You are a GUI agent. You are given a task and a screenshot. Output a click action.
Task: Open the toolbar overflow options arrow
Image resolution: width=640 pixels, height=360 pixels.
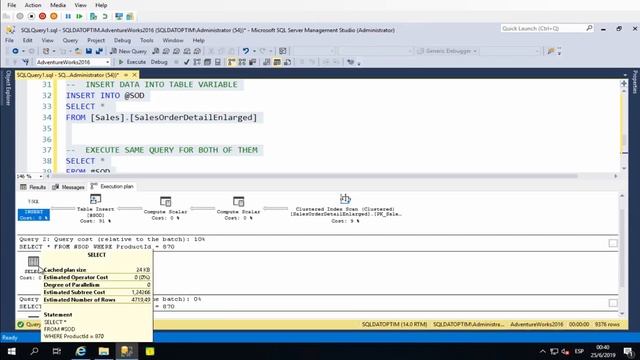pos(559,51)
